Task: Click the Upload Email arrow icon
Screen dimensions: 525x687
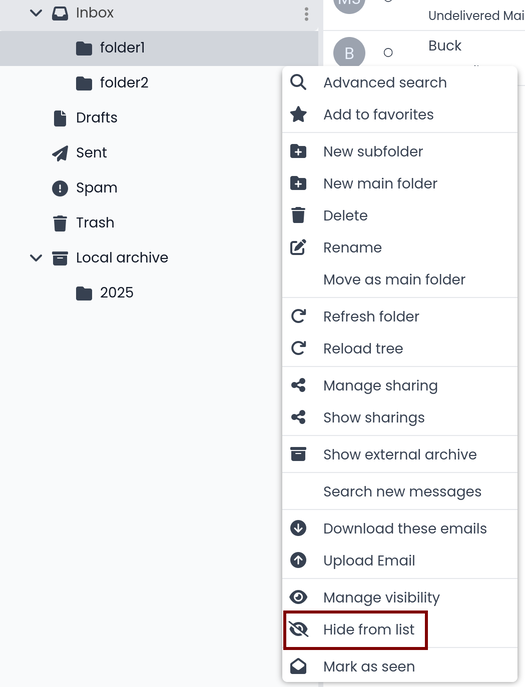Action: (298, 560)
